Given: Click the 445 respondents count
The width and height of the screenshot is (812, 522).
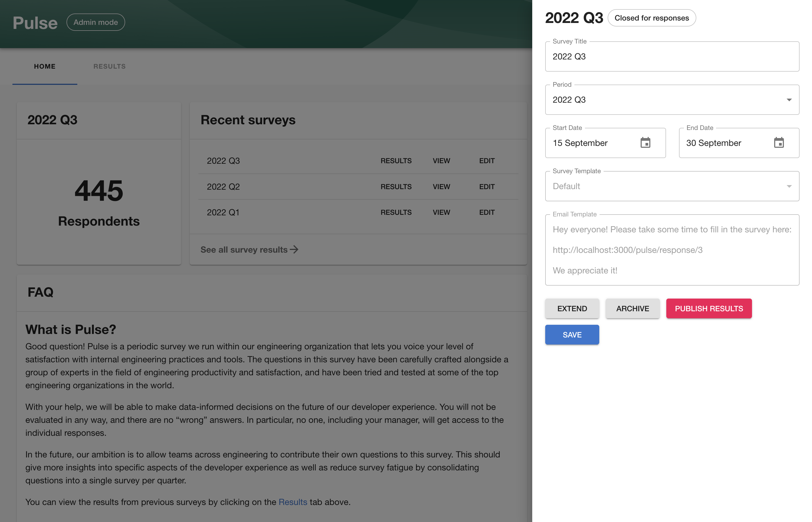Looking at the screenshot, I should point(99,191).
